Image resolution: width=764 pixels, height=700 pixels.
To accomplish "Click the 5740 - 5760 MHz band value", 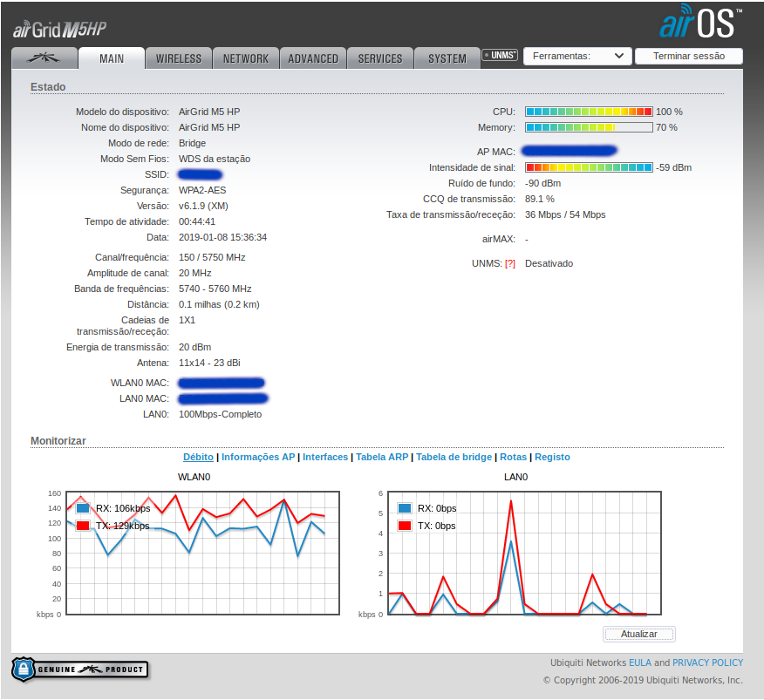I will coord(215,289).
